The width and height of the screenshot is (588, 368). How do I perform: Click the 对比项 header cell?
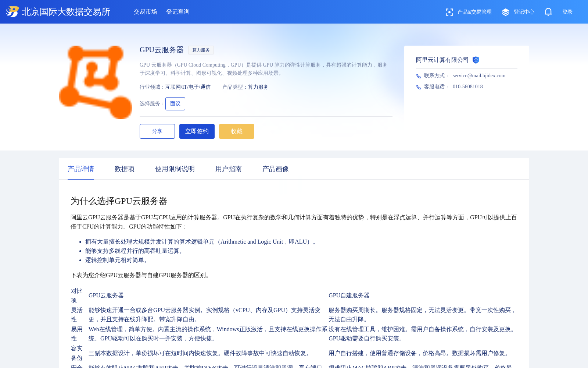pyautogui.click(x=77, y=296)
